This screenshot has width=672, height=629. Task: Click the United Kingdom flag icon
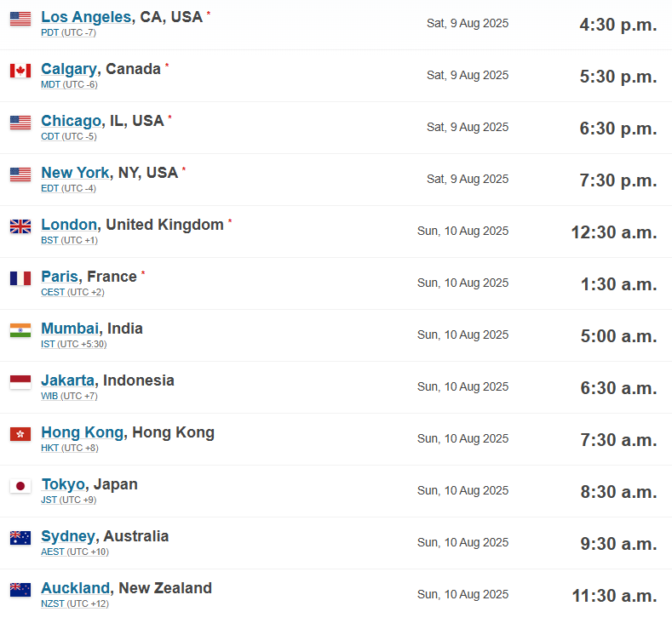[20, 226]
